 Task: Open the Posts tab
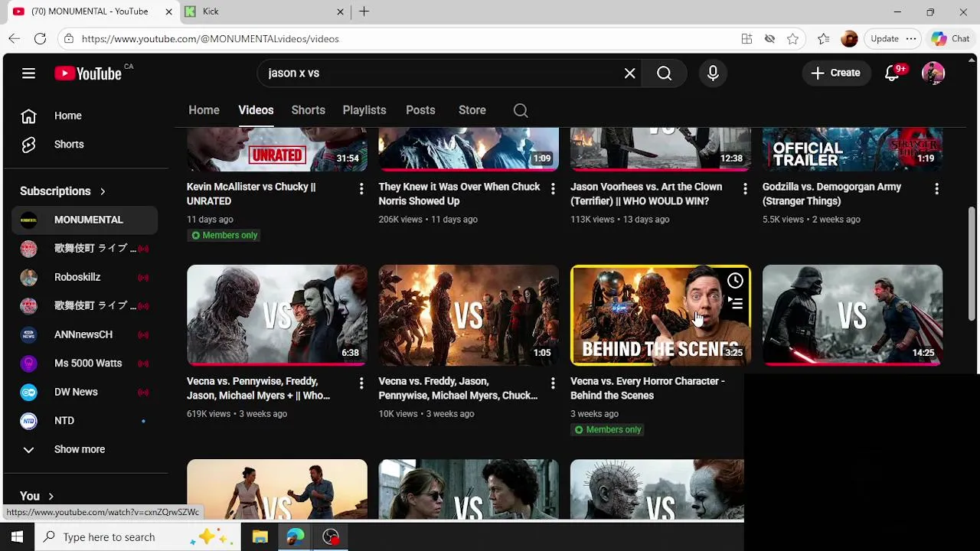420,110
